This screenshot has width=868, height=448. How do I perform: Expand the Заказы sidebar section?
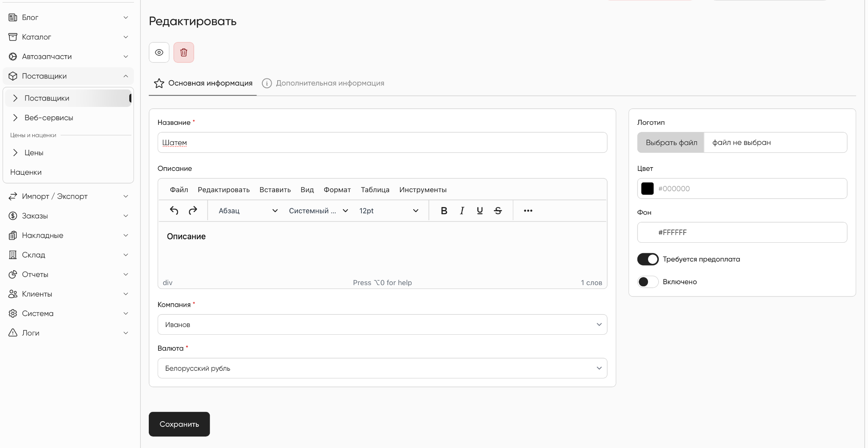[x=68, y=216]
